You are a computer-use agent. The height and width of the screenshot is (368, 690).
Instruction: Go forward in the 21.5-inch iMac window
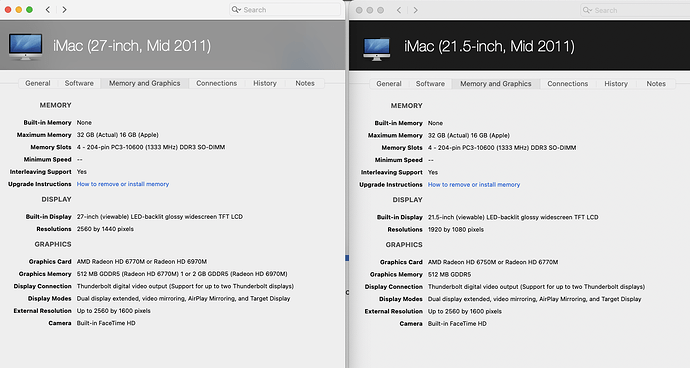coord(415,10)
